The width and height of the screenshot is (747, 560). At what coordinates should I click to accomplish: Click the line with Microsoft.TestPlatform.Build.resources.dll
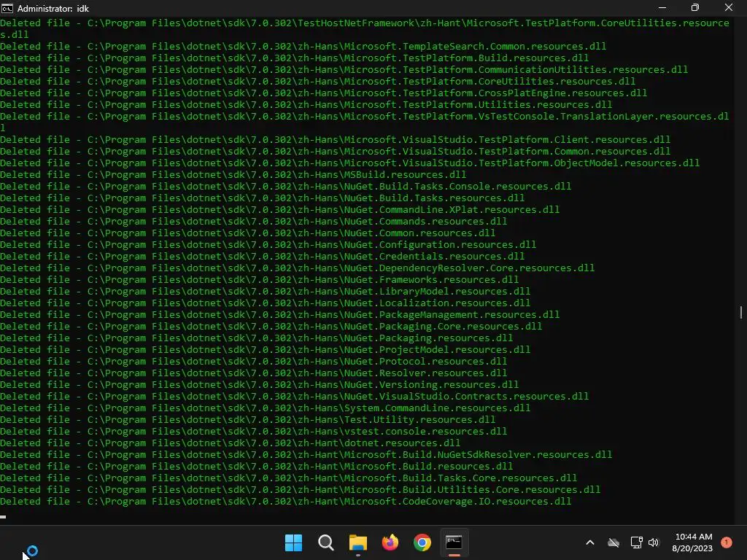pos(295,58)
